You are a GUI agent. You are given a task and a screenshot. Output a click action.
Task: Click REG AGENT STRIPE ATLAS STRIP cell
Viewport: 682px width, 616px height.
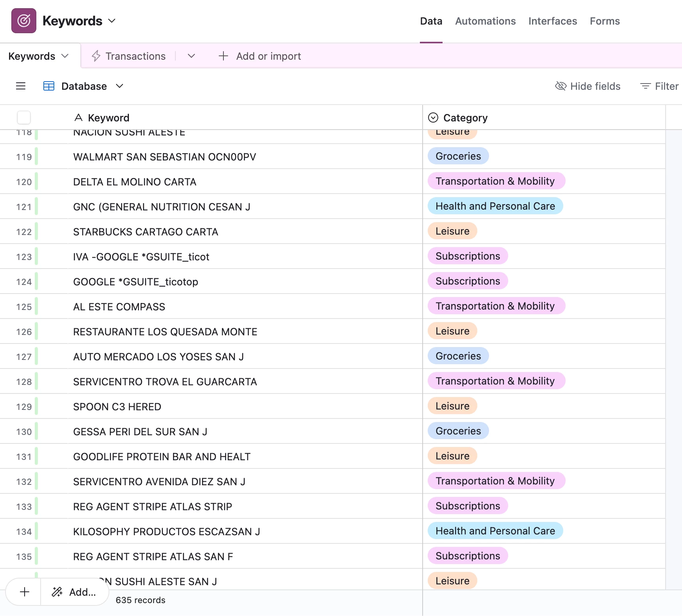tap(245, 506)
